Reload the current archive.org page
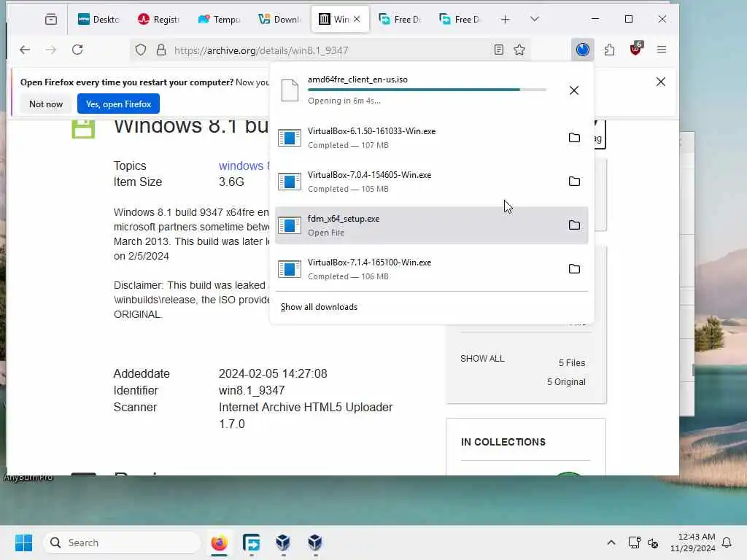747x560 pixels. (77, 50)
